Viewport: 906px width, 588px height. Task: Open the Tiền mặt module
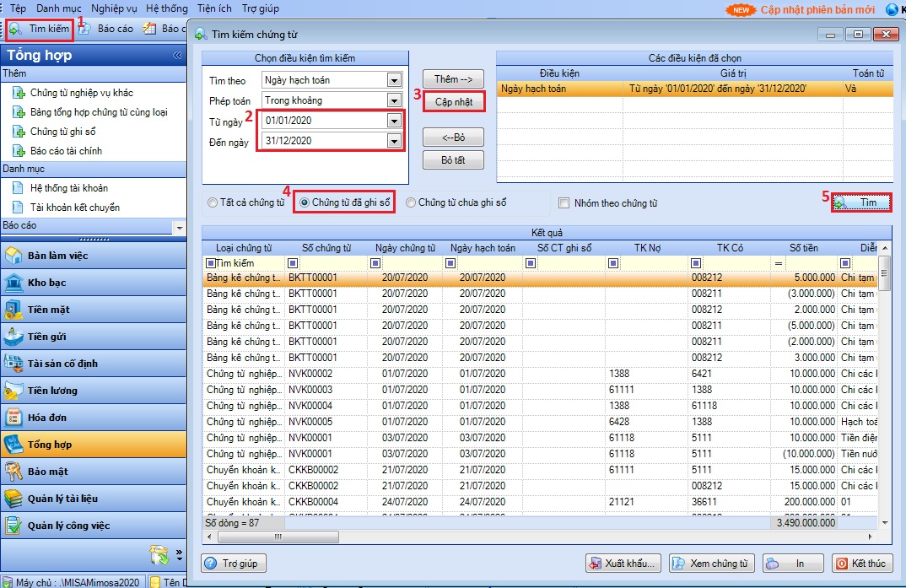(49, 310)
